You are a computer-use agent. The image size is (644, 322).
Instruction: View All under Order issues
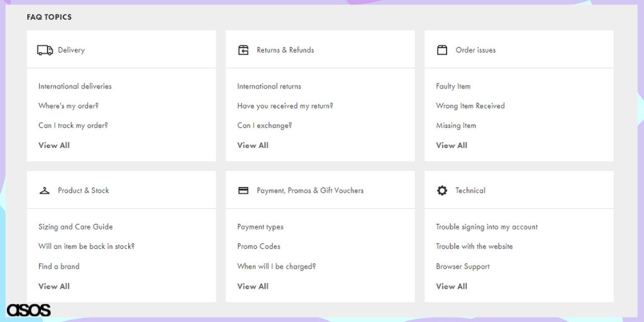pyautogui.click(x=452, y=145)
